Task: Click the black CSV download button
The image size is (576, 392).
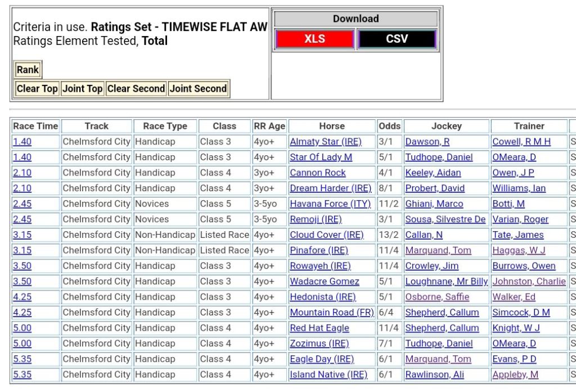Action: pyautogui.click(x=397, y=39)
